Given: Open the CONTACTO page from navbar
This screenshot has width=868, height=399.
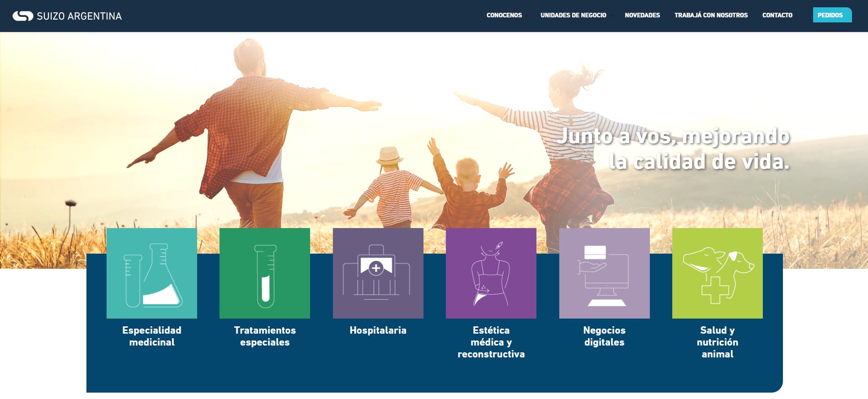Looking at the screenshot, I should click(777, 15).
